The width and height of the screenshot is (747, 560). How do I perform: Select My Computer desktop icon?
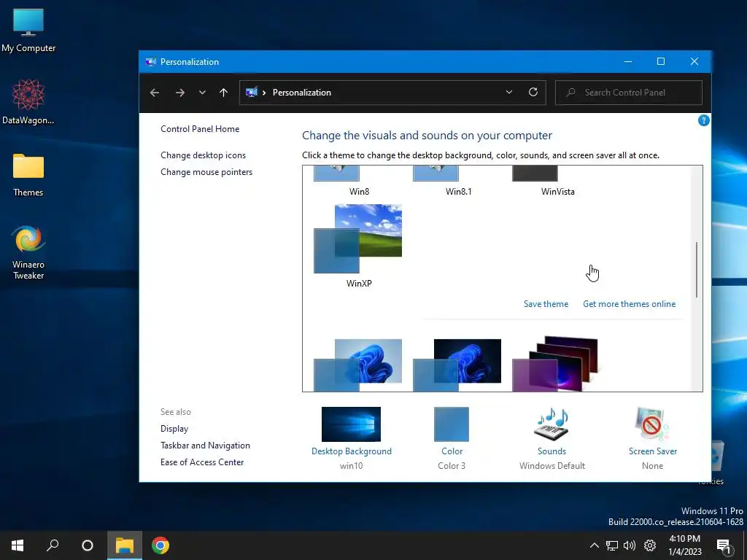[x=28, y=31]
